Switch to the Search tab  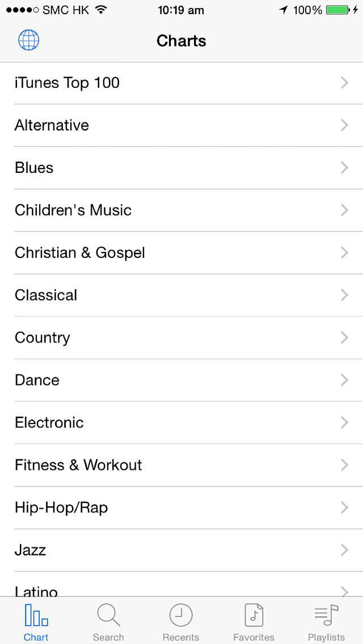[108, 621]
